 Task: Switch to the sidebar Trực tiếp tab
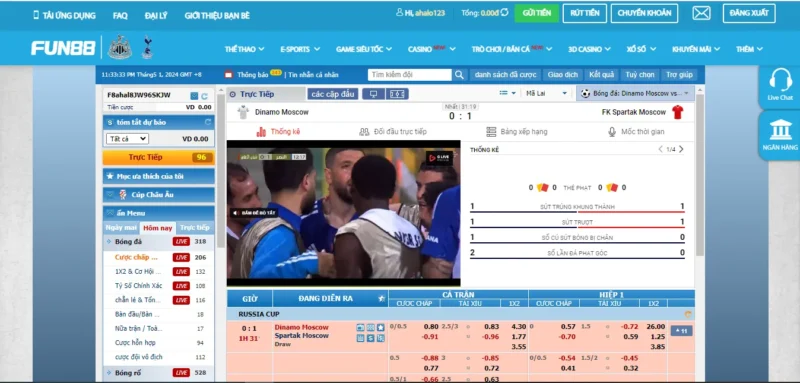pyautogui.click(x=195, y=228)
